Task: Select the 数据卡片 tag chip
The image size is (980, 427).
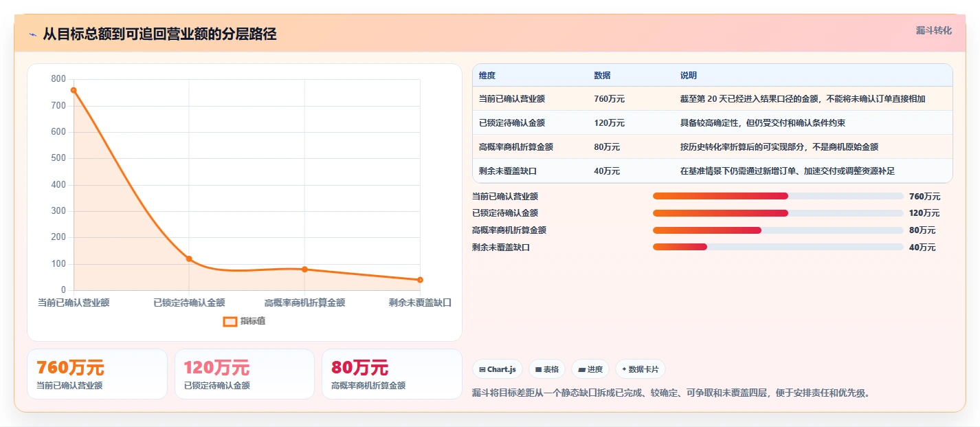Action: (641, 369)
